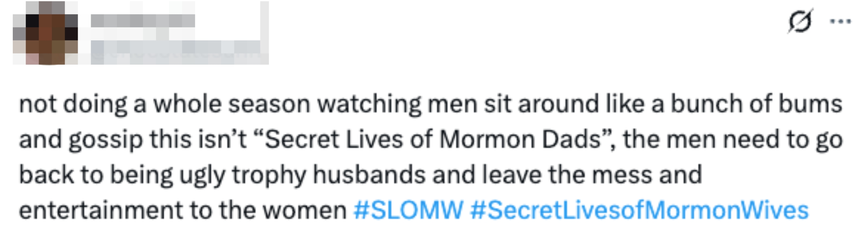
Task: Open the blurred display name profile
Action: click(x=143, y=21)
